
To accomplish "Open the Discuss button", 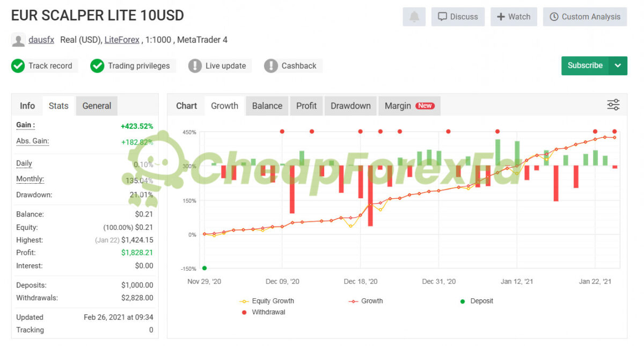I will (x=458, y=17).
